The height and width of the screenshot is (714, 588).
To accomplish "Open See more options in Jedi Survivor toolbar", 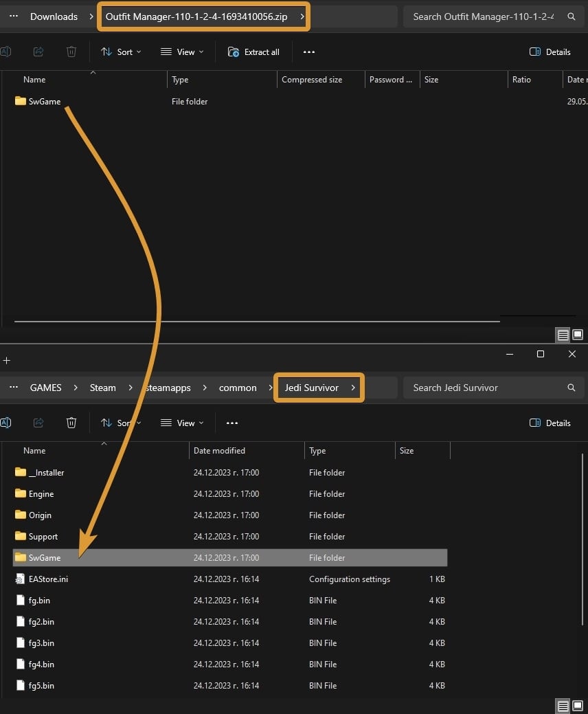I will (x=232, y=423).
